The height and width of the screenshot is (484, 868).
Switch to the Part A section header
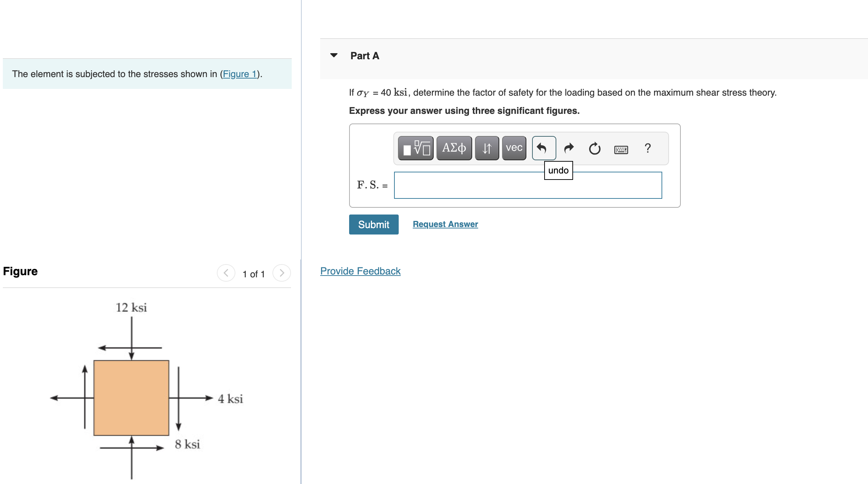364,55
